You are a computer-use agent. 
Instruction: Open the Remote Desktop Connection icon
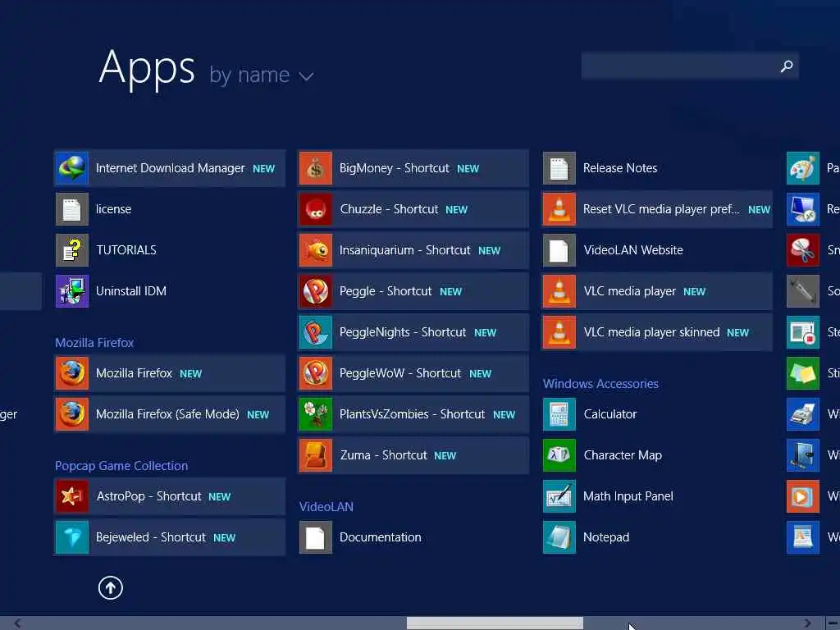[x=803, y=209]
